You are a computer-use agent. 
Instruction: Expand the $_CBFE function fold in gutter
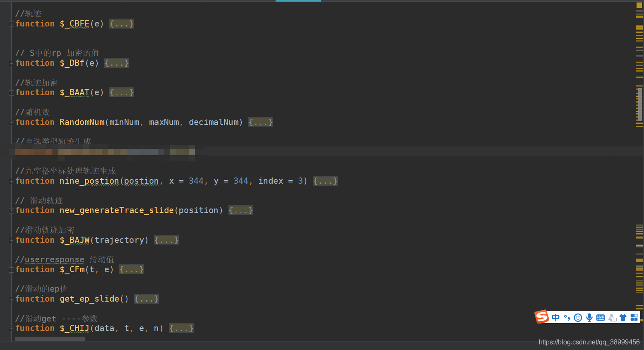(x=12, y=24)
